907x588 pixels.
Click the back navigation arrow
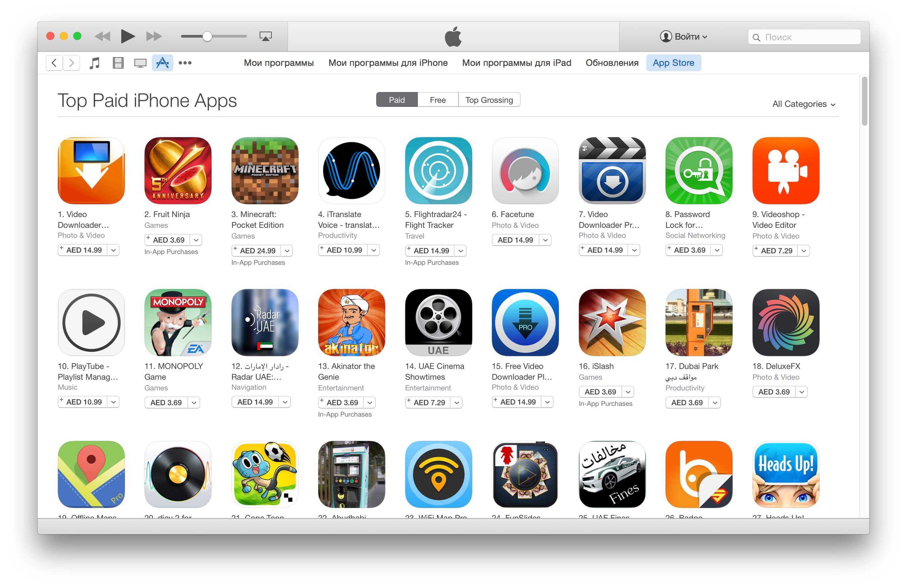(x=52, y=63)
